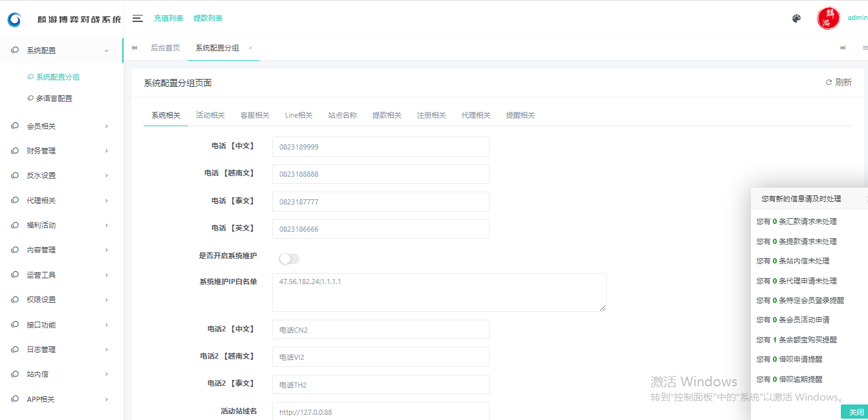Open the theme color palette icon

point(796,19)
